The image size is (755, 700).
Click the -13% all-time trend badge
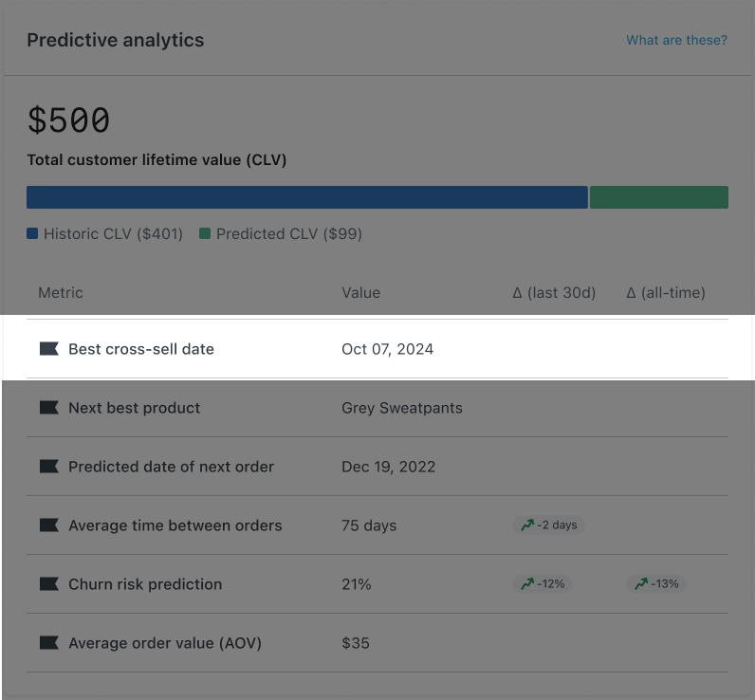click(x=655, y=583)
